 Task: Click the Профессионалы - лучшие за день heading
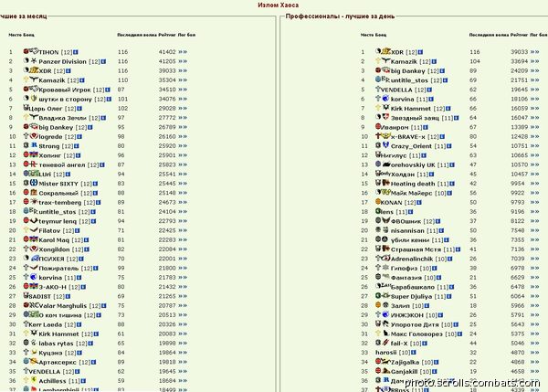pos(340,16)
